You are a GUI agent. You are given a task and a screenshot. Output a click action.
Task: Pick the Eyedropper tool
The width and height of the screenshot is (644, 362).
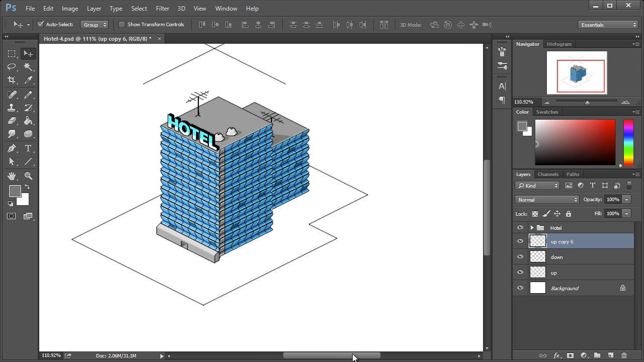[x=28, y=80]
